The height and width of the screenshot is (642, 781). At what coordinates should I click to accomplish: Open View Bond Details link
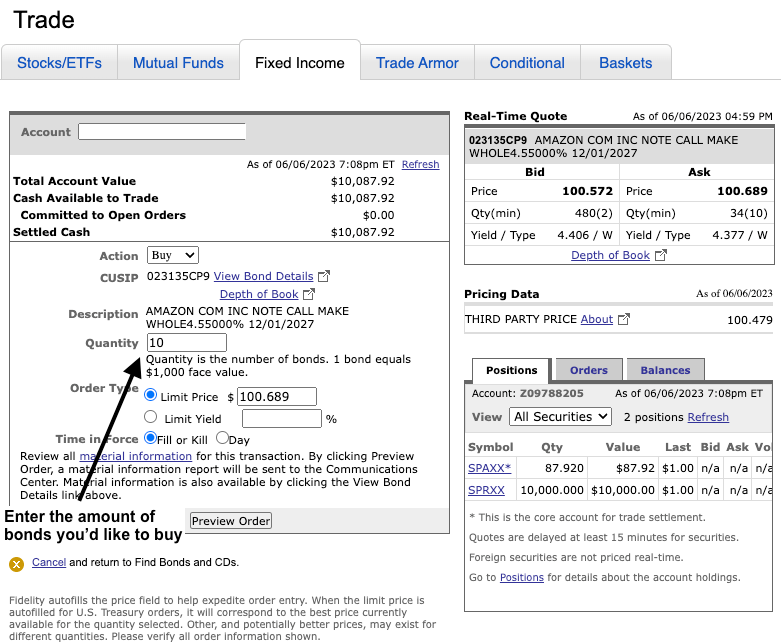(x=263, y=276)
